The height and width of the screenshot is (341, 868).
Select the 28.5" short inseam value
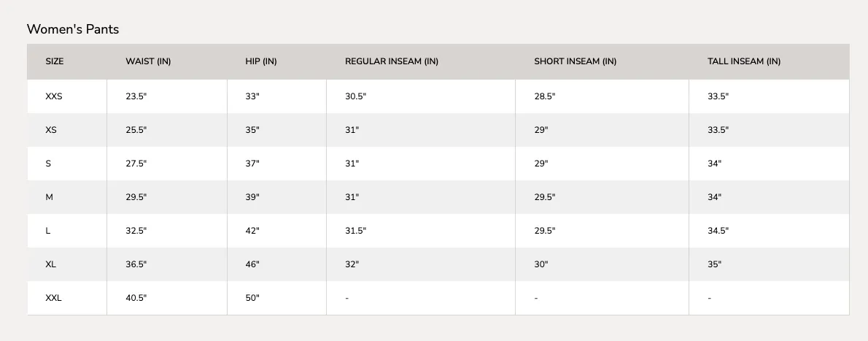[544, 96]
